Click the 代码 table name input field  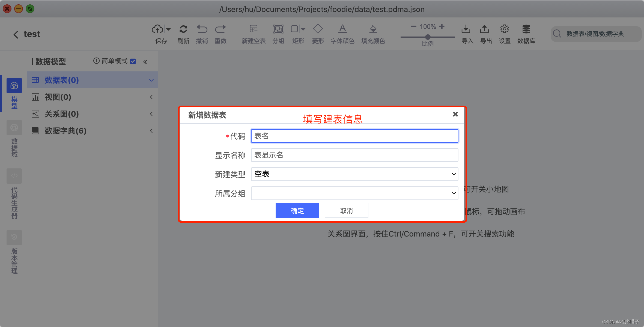pyautogui.click(x=354, y=136)
